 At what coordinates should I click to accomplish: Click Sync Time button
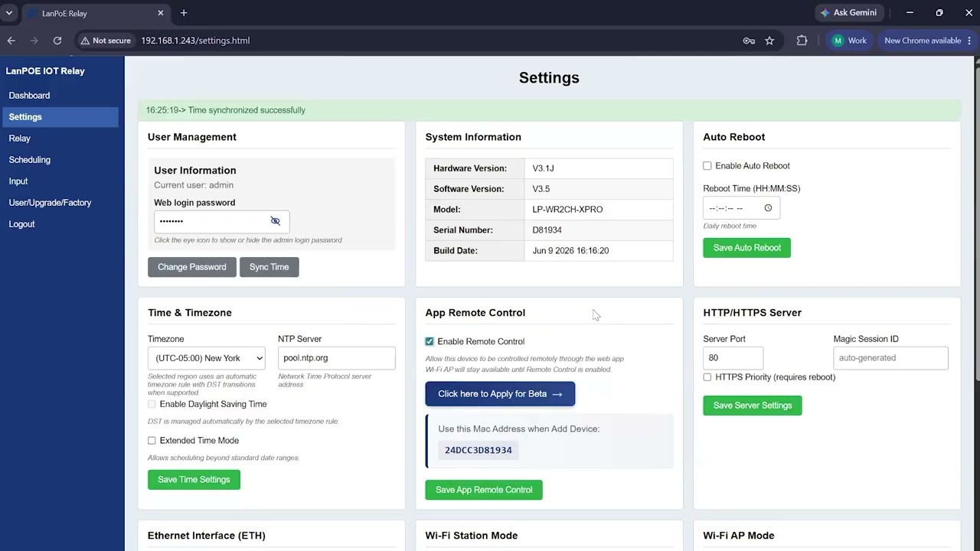tap(269, 267)
